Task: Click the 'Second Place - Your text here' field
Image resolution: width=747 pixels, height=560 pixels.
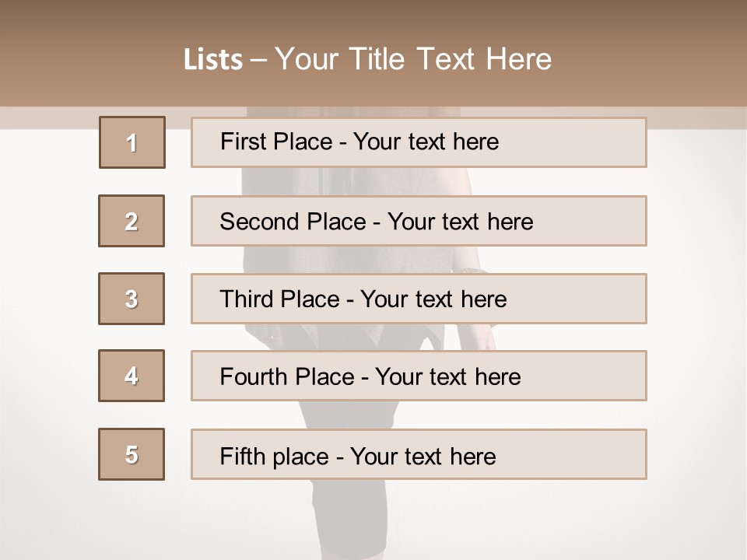Action: (x=419, y=221)
